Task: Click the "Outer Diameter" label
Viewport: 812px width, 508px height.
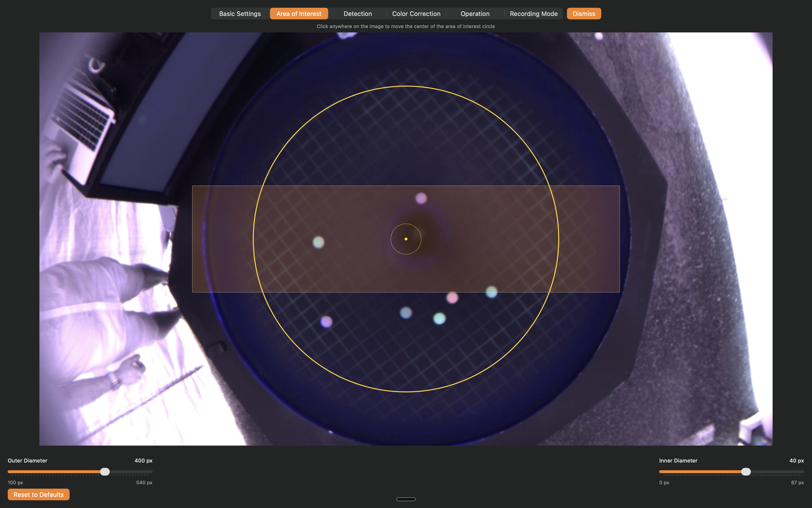Action: click(x=28, y=461)
